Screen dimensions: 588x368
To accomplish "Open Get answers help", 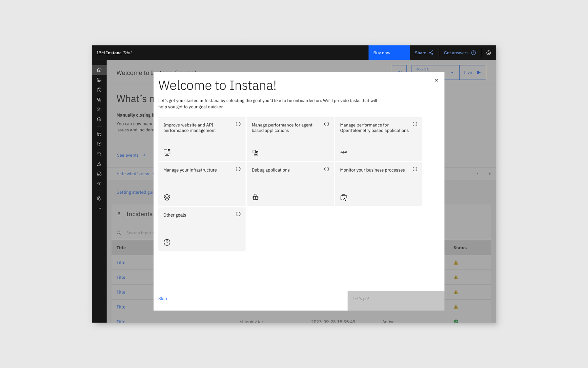I will tap(460, 53).
